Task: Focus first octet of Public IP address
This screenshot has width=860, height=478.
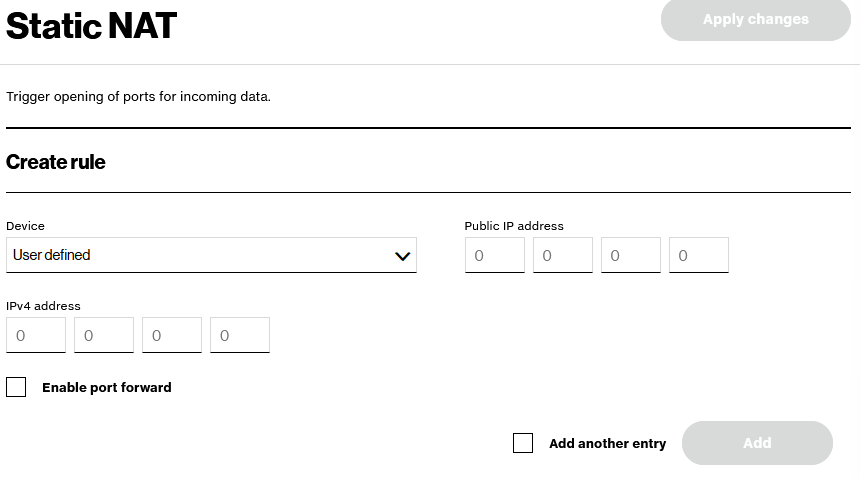Action: coord(495,255)
